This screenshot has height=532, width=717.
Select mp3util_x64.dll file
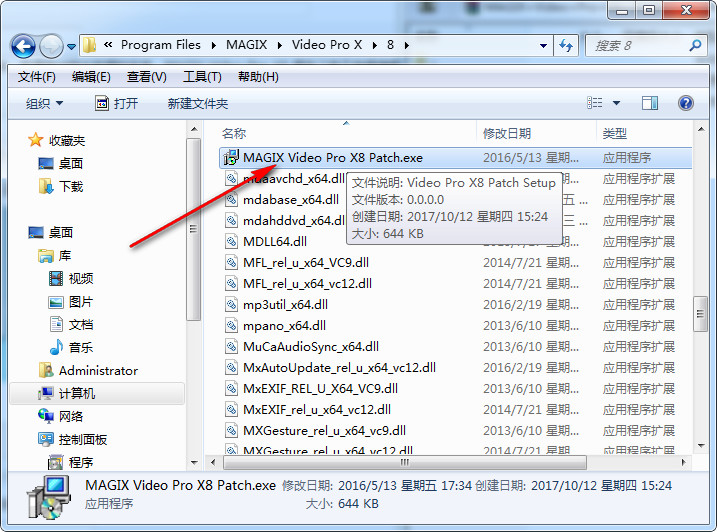click(x=285, y=305)
